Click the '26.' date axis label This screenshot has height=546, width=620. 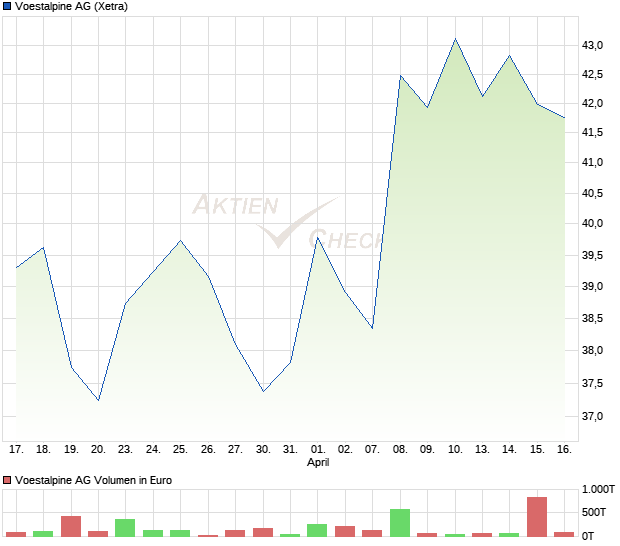click(x=208, y=450)
